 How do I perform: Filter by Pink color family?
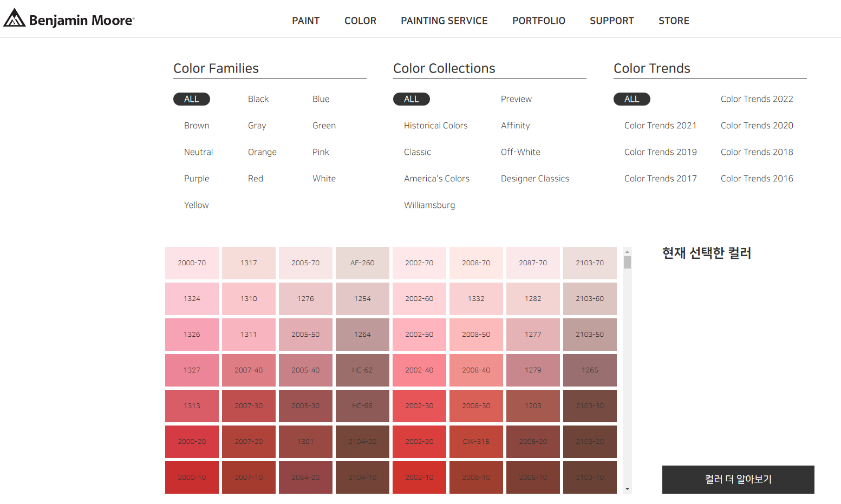tap(321, 152)
